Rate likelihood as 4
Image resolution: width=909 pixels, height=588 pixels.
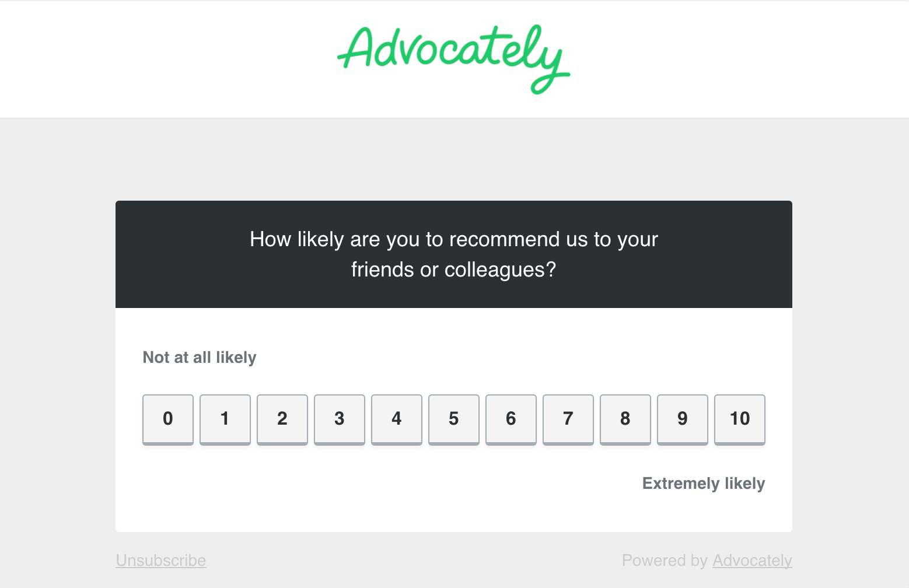(397, 419)
